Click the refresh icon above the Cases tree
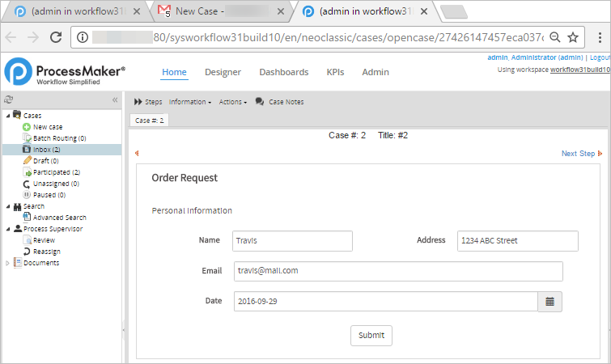 pos(8,100)
